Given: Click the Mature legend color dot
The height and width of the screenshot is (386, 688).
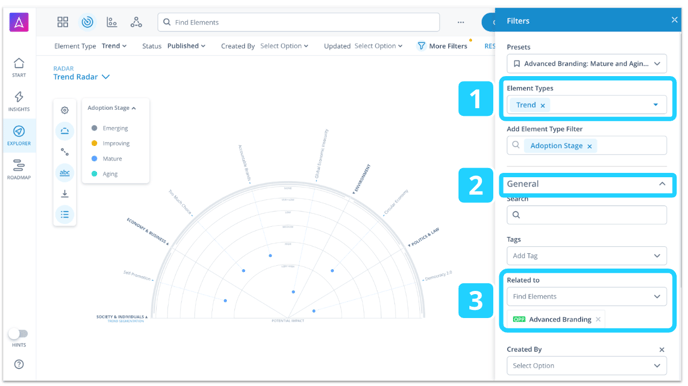Looking at the screenshot, I should click(x=94, y=158).
